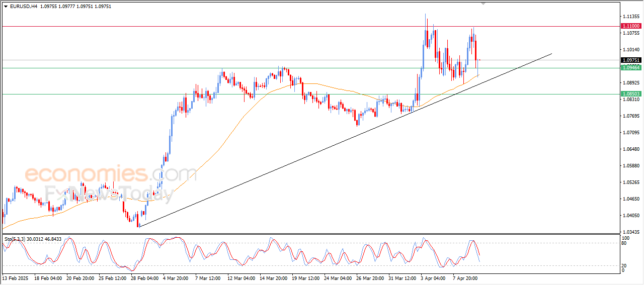This screenshot has height=285, width=644.
Task: Click the 1.03435 price axis value
Action: pos(631,232)
